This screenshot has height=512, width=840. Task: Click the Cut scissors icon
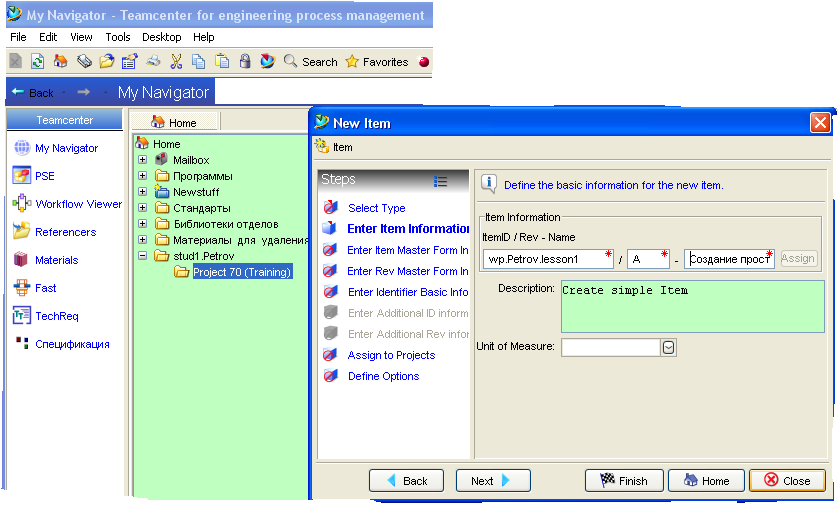[x=176, y=62]
